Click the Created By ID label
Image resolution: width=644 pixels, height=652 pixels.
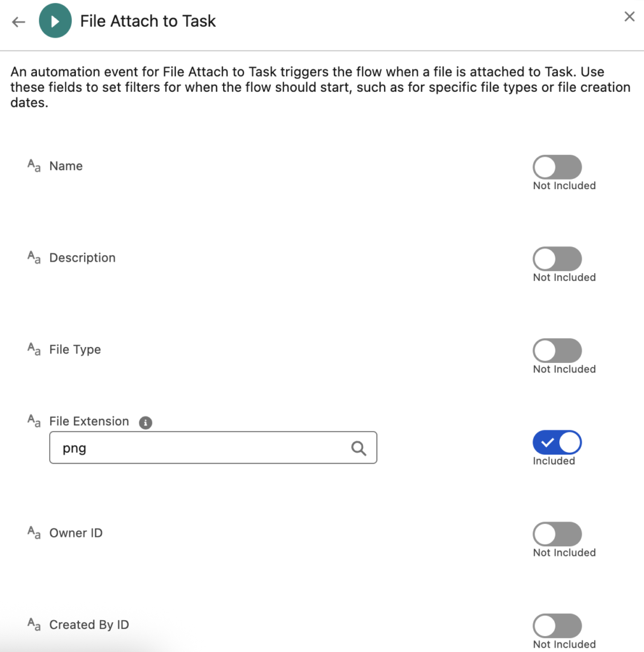coord(89,625)
